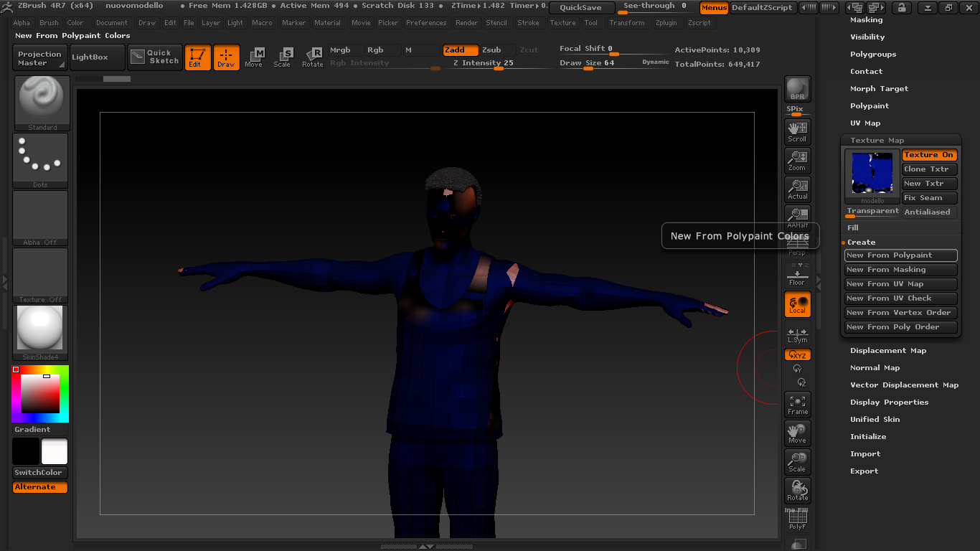980x551 pixels.
Task: Click the Zoom canvas icon
Action: click(797, 160)
